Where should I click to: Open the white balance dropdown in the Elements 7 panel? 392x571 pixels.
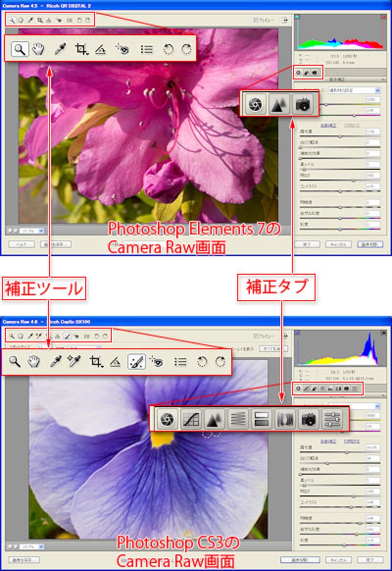pyautogui.click(x=377, y=90)
